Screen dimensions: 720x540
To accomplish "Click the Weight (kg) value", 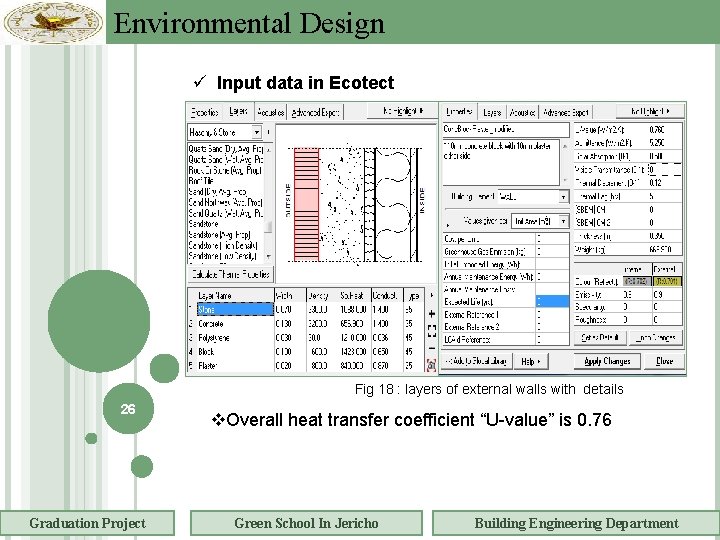I will [x=664, y=249].
